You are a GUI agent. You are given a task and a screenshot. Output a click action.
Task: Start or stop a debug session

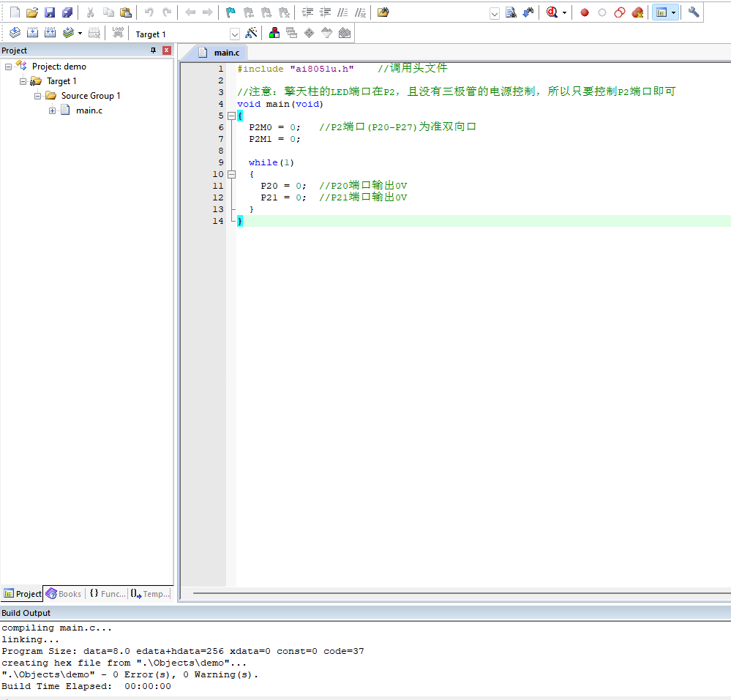pyautogui.click(x=552, y=12)
